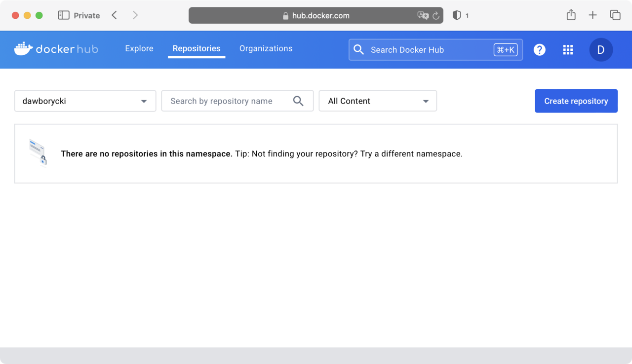This screenshot has width=632, height=364.
Task: Click the Safari share icon
Action: tap(571, 15)
